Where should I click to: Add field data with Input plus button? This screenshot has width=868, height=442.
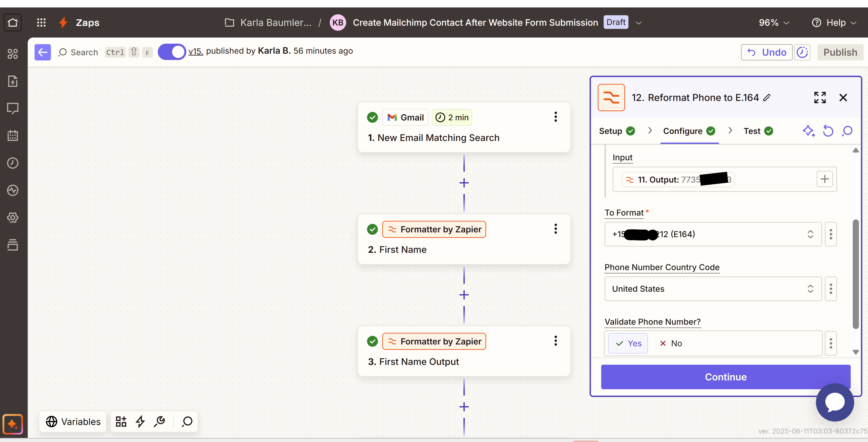click(x=825, y=179)
